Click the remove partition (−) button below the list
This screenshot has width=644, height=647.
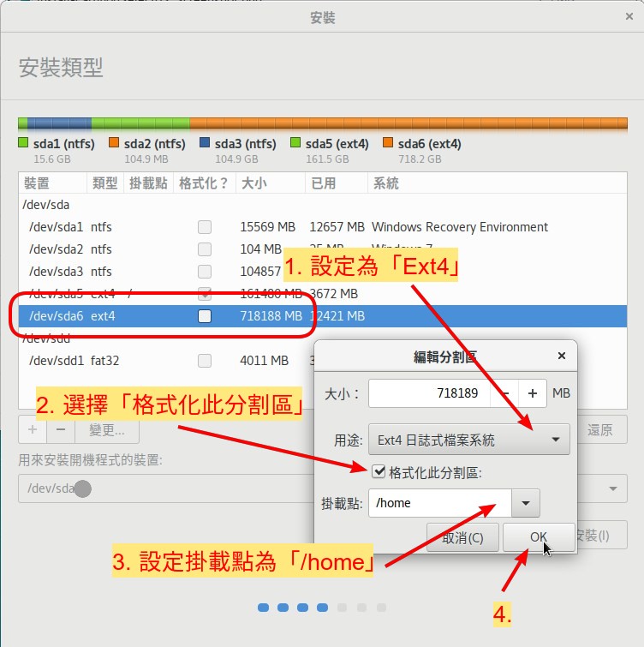pos(60,430)
